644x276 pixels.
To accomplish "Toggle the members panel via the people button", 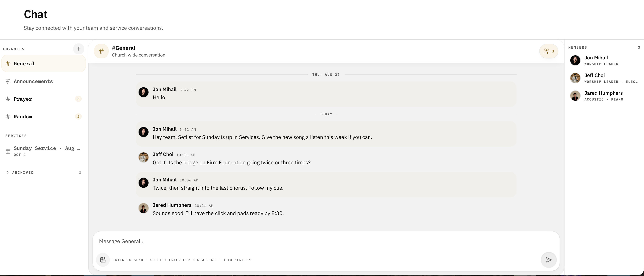I will click(x=549, y=51).
